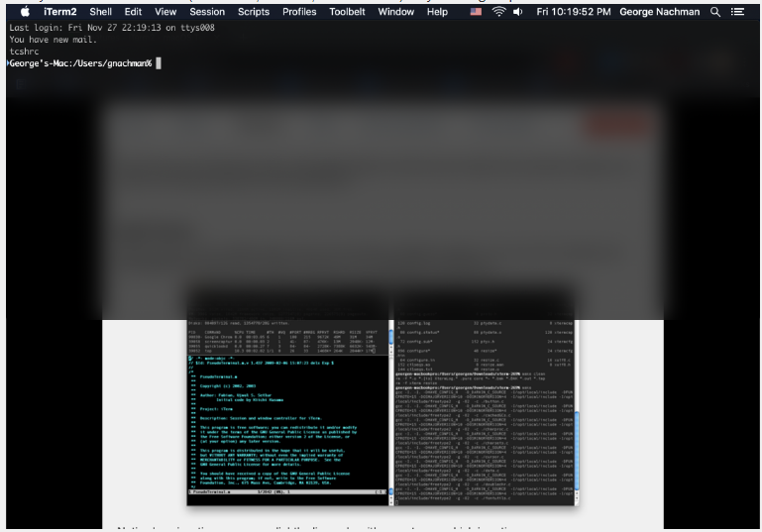Open the Shell menu
Image resolution: width=762 pixels, height=532 pixels.
click(x=101, y=12)
